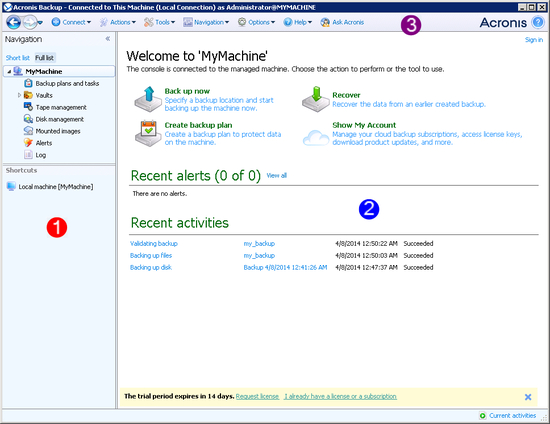Click the Log icon in navigation
The height and width of the screenshot is (424, 550).
28,155
